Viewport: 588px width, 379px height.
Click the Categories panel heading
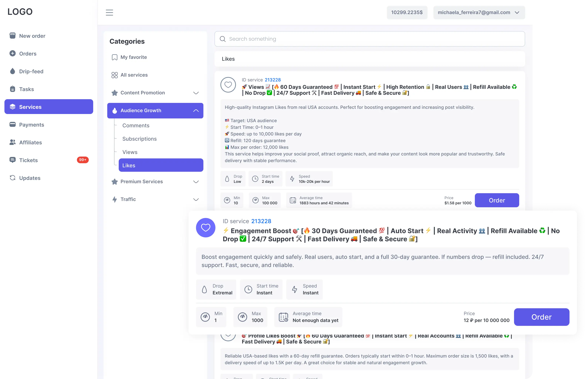[127, 41]
